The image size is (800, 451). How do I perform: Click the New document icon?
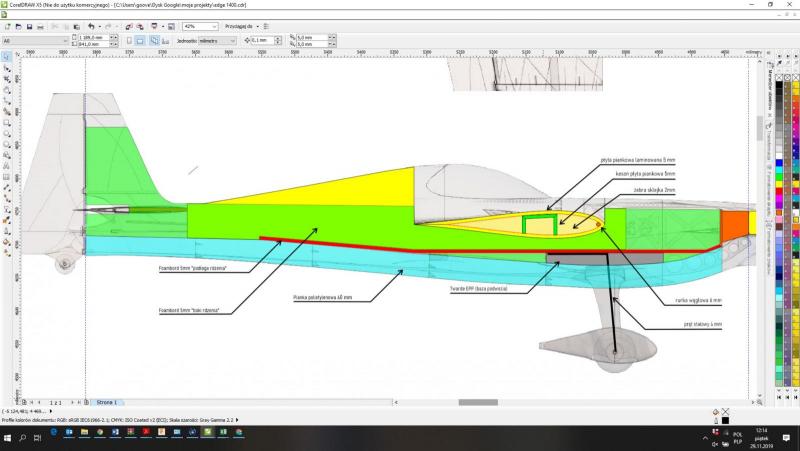coord(7,26)
